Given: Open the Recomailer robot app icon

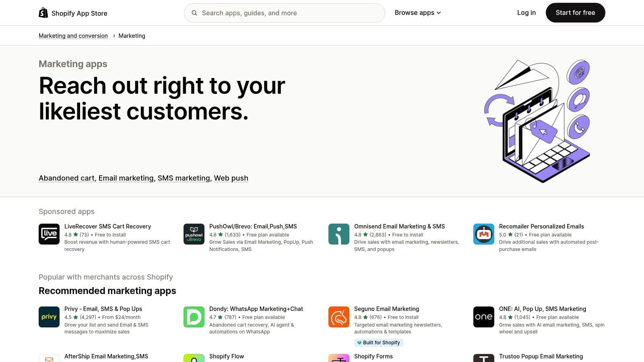Looking at the screenshot, I should pyautogui.click(x=484, y=234).
